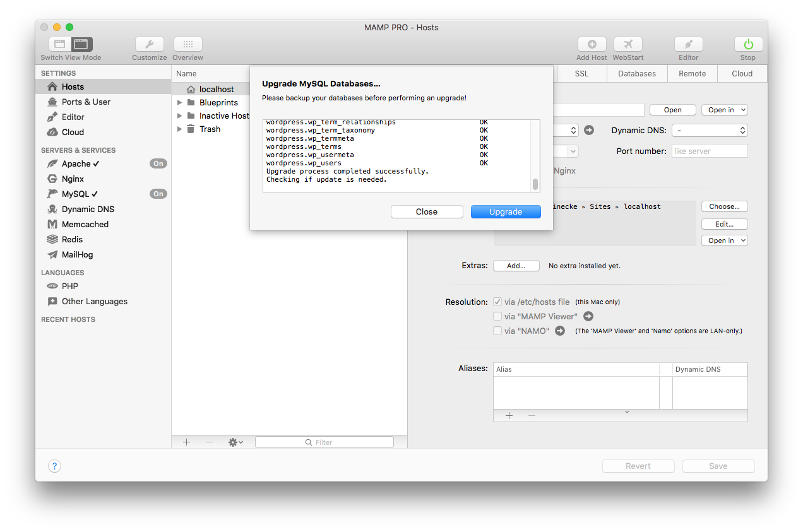Stop the servers with the power icon
This screenshot has width=803, height=532.
tap(747, 44)
